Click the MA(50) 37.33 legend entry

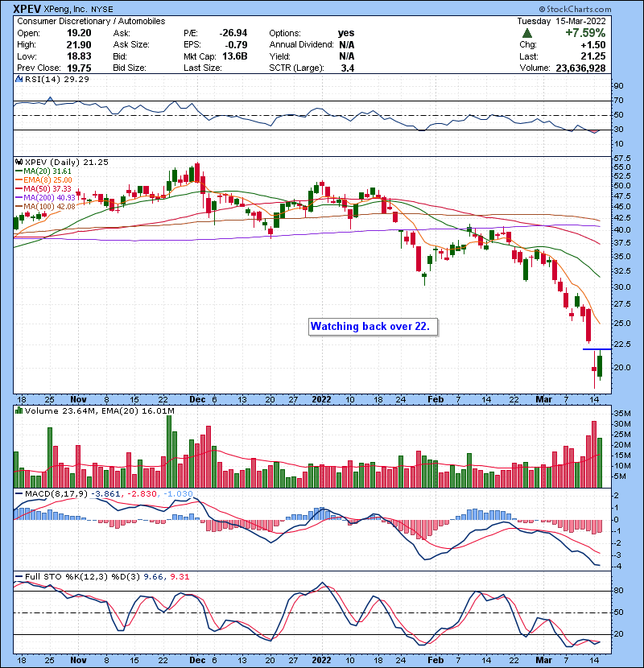click(43, 188)
